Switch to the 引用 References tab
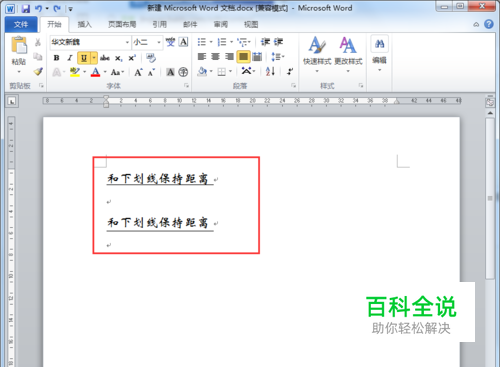500x367 pixels. click(x=159, y=24)
